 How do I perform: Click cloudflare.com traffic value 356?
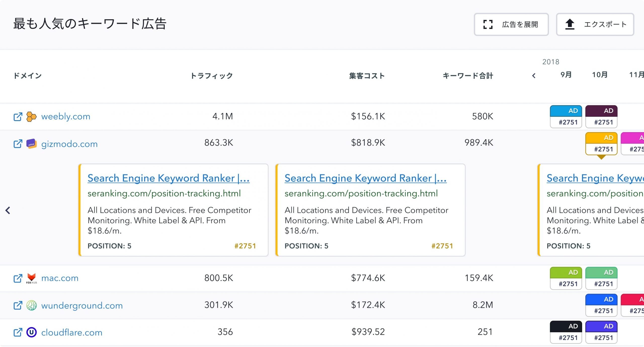point(225,332)
